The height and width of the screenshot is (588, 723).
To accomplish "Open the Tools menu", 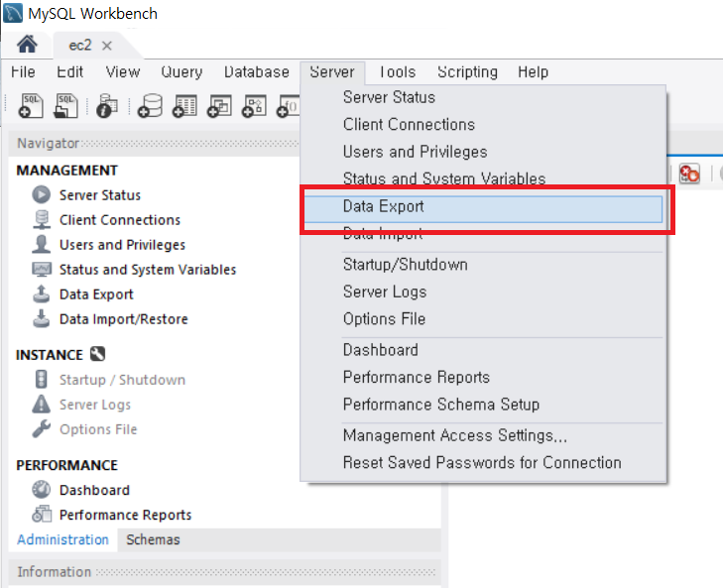I will (x=398, y=72).
